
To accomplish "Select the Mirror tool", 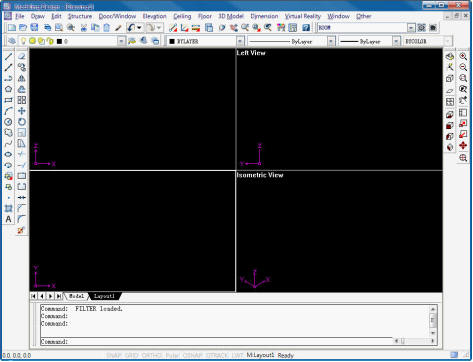I will pos(22,78).
